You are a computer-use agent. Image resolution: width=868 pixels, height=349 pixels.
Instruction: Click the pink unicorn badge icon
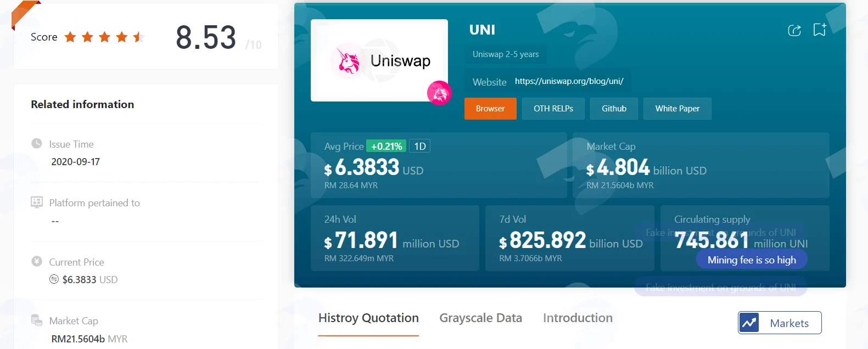(439, 93)
